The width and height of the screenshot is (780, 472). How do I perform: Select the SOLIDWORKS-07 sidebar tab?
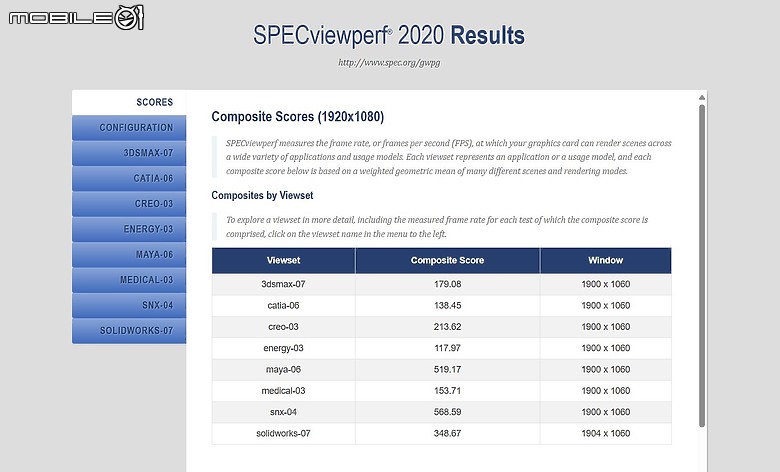(x=129, y=331)
